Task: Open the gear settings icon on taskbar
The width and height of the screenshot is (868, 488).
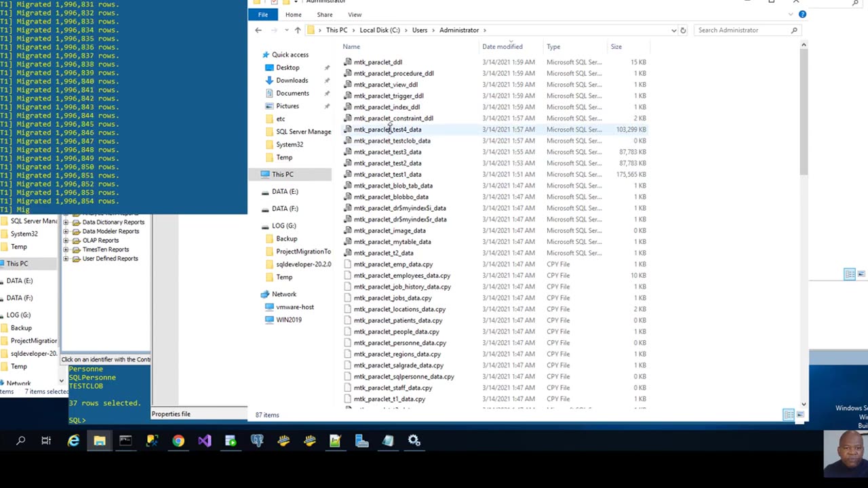Action: (x=414, y=441)
